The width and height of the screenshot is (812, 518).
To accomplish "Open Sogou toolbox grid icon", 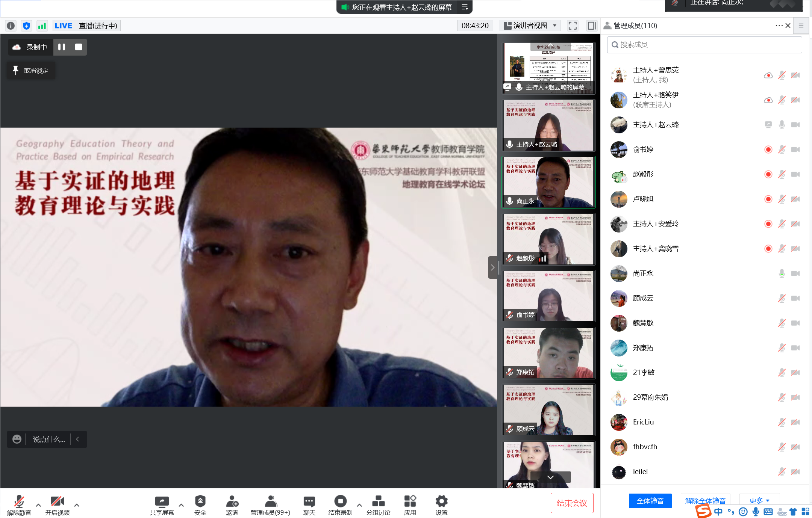I will (805, 512).
